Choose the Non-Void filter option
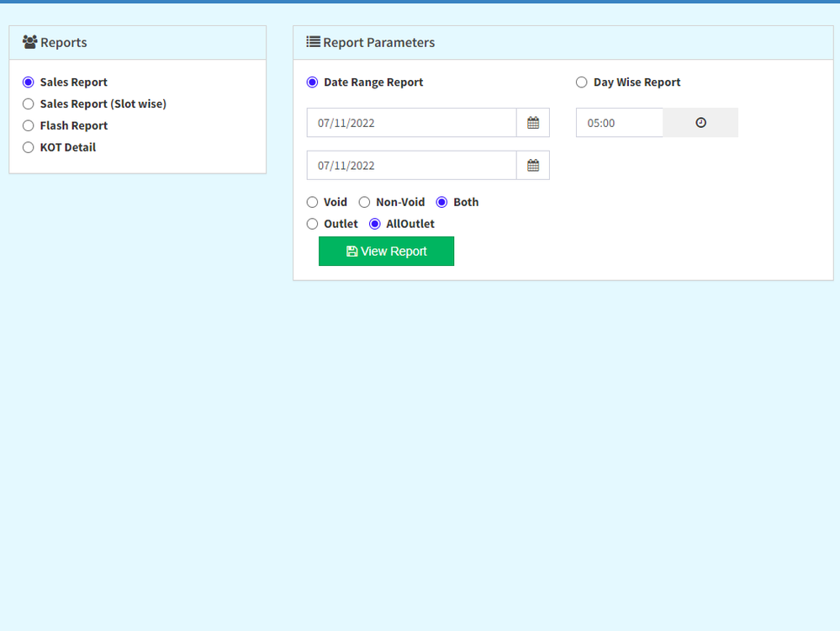The image size is (840, 631). pos(365,203)
